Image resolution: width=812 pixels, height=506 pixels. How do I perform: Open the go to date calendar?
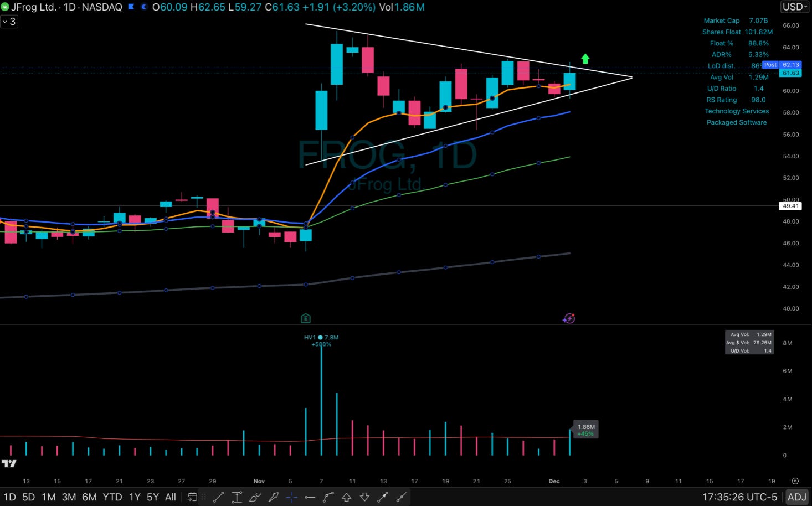(x=192, y=497)
